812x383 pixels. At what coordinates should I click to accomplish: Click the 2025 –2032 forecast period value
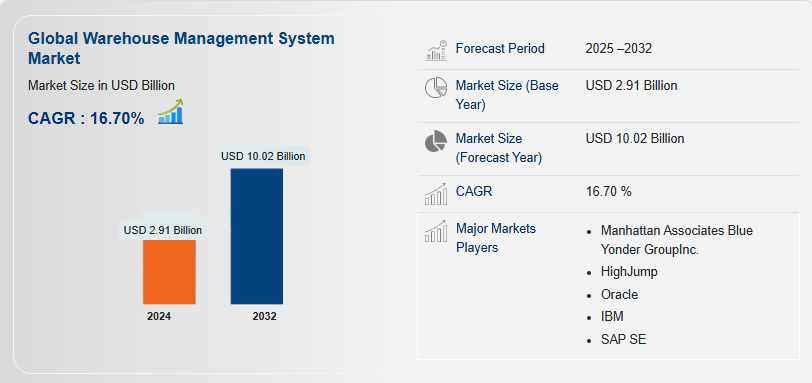619,49
